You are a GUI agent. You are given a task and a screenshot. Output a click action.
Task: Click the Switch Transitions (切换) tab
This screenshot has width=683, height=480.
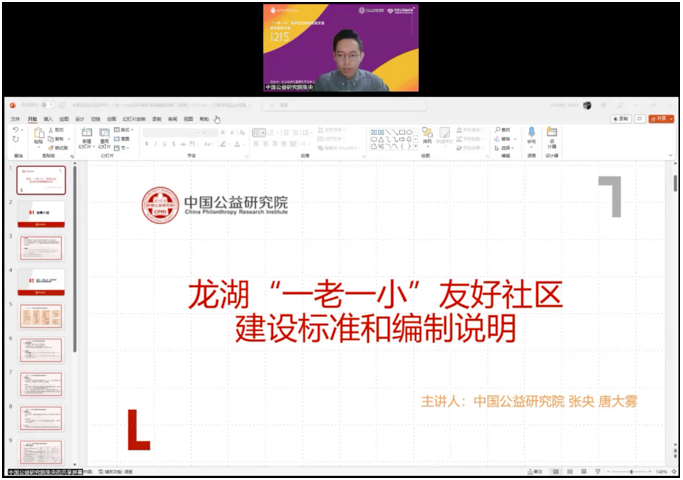[95, 119]
